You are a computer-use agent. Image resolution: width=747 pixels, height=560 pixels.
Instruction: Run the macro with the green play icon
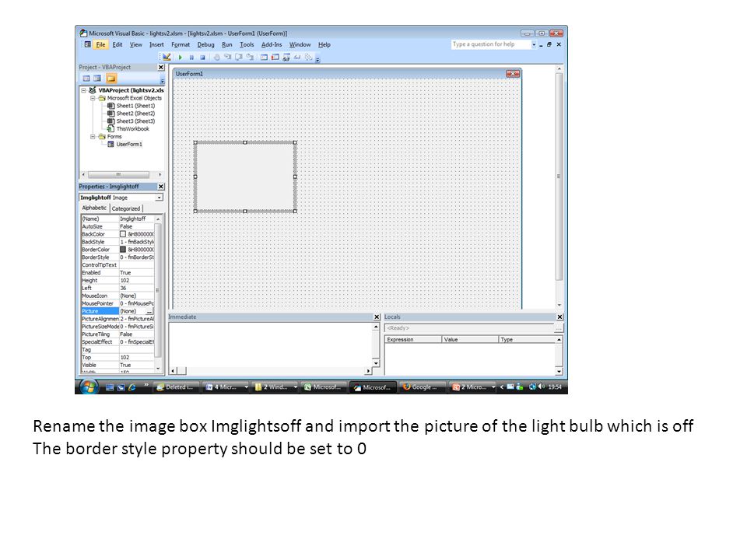(x=180, y=57)
